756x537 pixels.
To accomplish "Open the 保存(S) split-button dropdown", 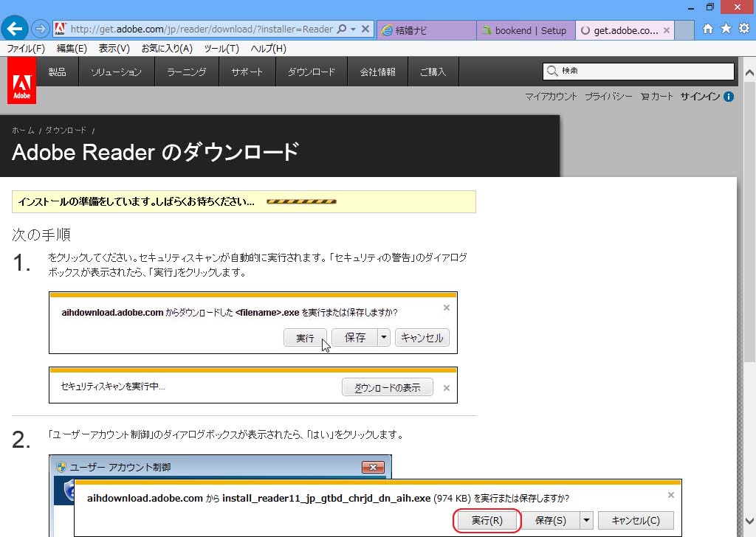I will (x=587, y=520).
